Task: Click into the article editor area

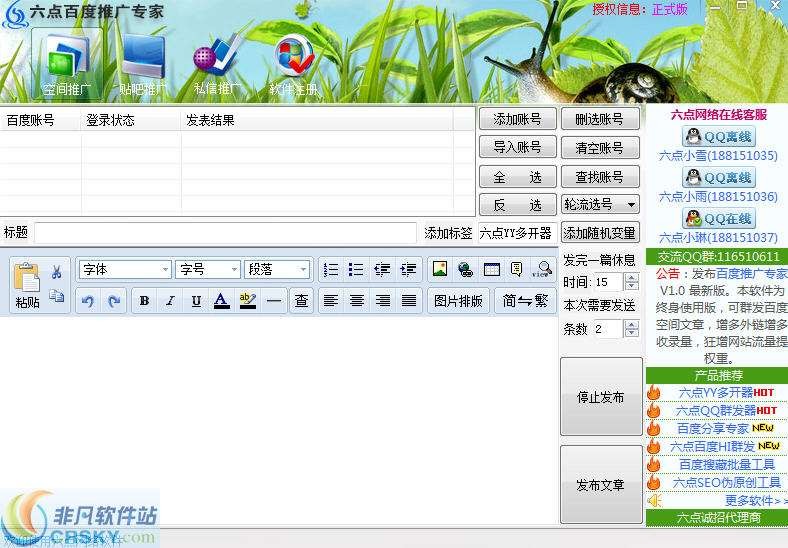Action: pos(279,420)
